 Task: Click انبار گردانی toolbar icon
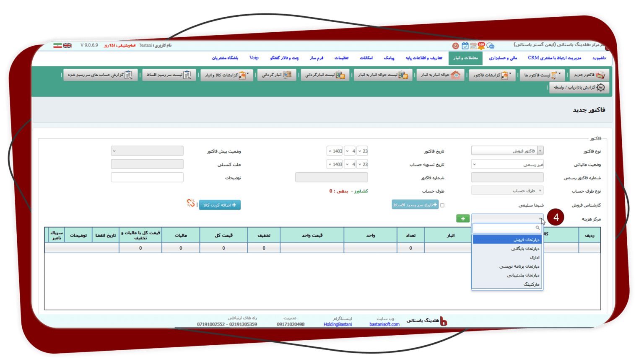287,75
